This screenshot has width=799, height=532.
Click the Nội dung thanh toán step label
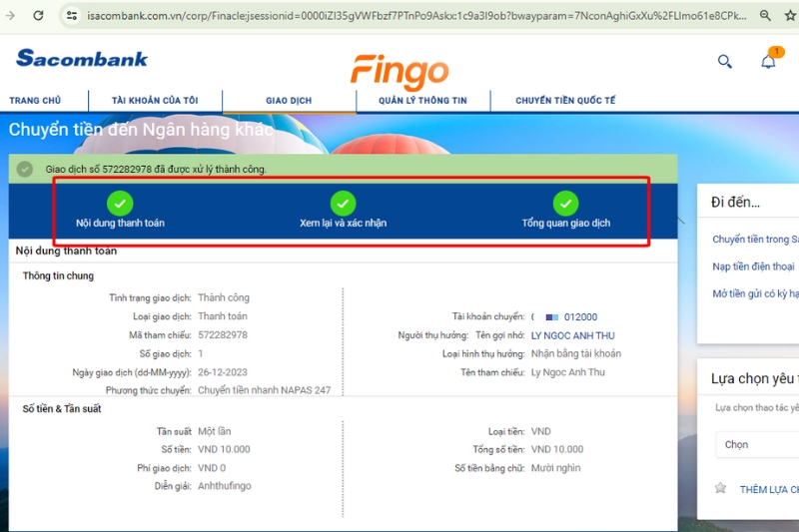(x=120, y=223)
